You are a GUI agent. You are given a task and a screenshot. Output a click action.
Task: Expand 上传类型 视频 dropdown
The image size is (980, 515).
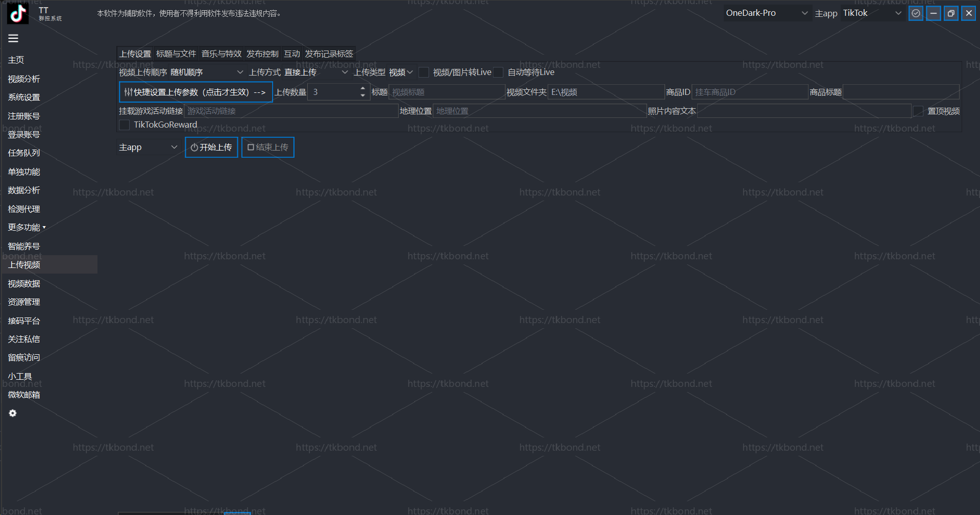(401, 72)
